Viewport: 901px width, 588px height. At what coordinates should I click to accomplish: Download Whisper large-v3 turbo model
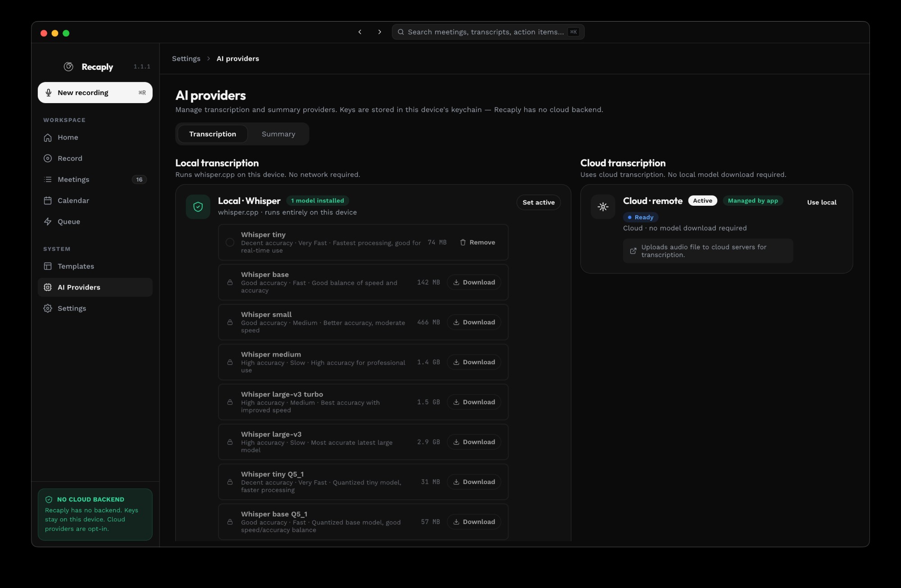point(474,402)
